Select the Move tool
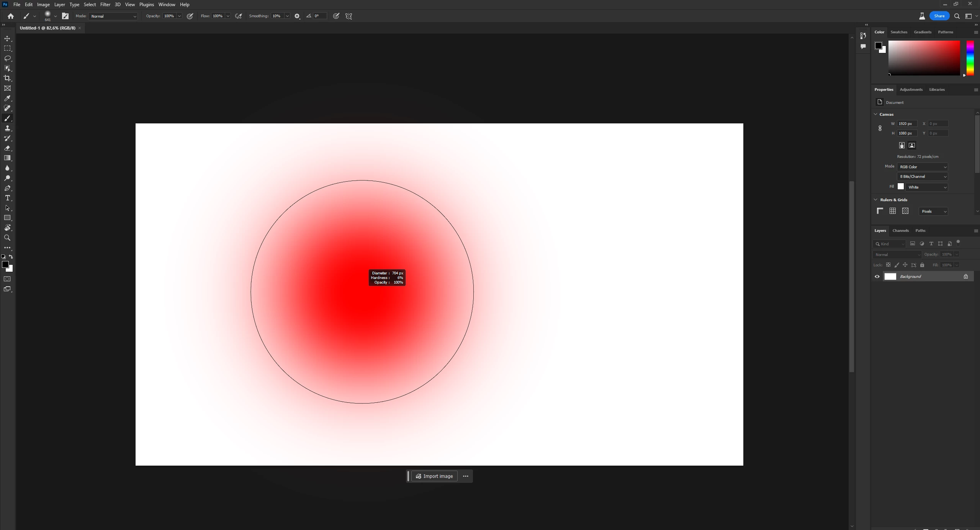 (x=7, y=39)
